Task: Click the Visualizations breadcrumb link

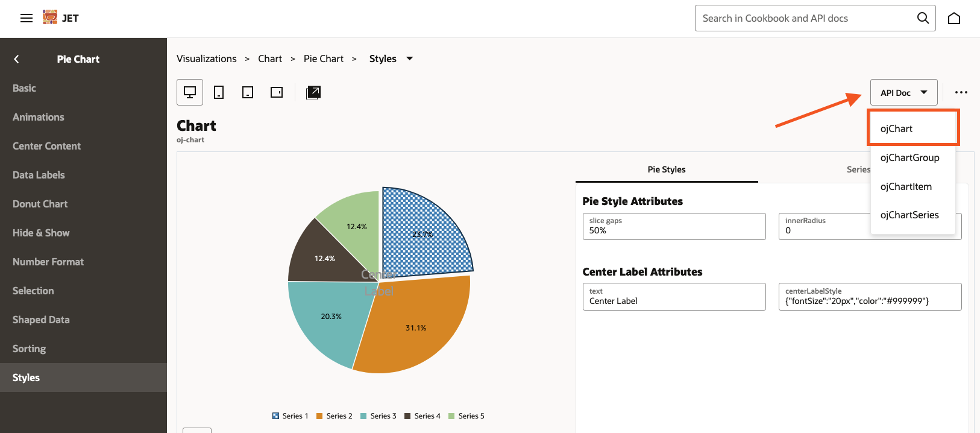Action: (x=207, y=58)
